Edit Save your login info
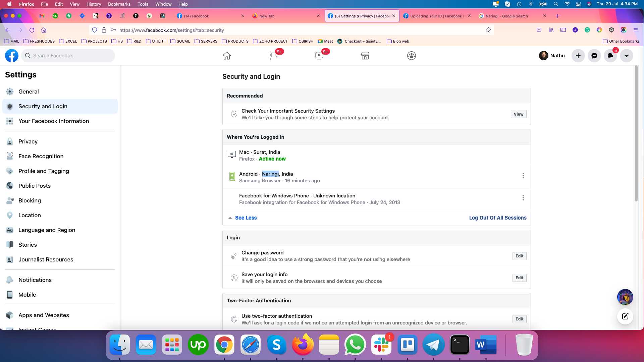644x362 pixels. pos(520,278)
